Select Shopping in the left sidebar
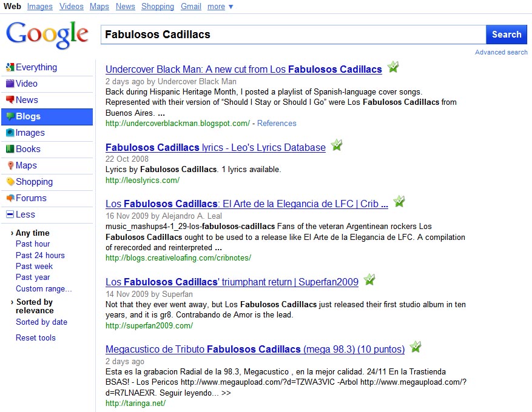 [34, 182]
